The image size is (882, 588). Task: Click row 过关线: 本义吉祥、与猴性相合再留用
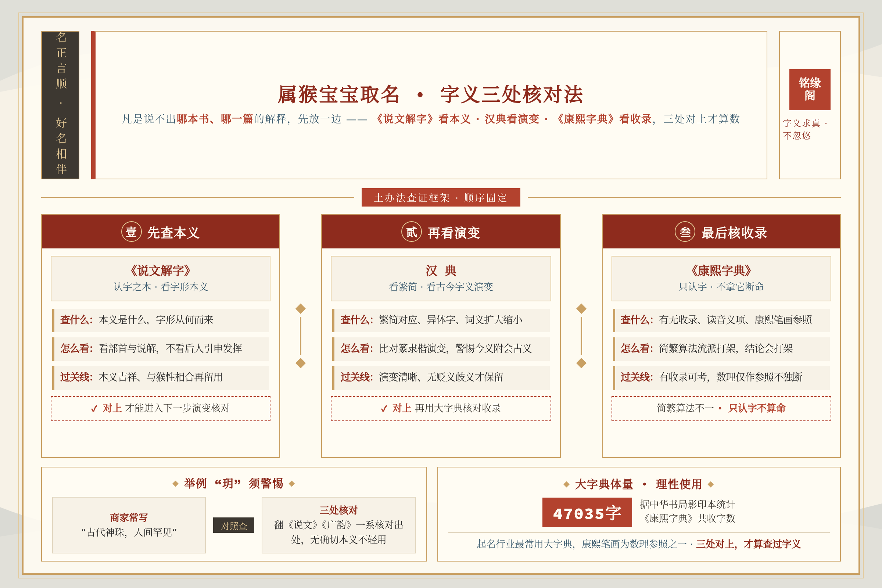coord(161,378)
